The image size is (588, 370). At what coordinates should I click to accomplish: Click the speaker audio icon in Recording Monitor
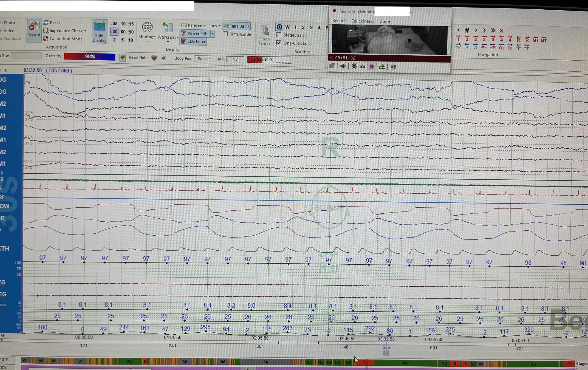[343, 66]
